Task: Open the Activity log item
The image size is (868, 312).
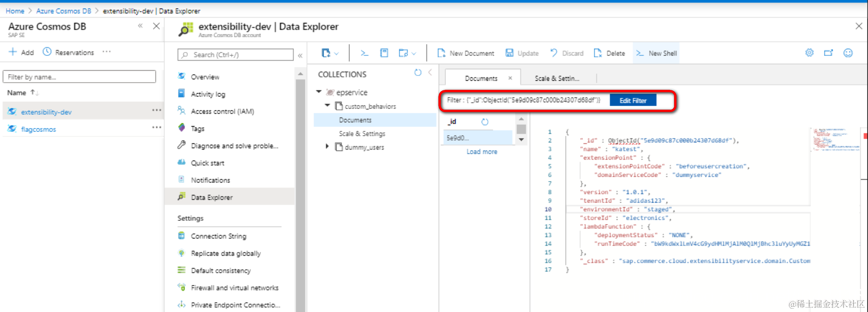Action: [208, 94]
